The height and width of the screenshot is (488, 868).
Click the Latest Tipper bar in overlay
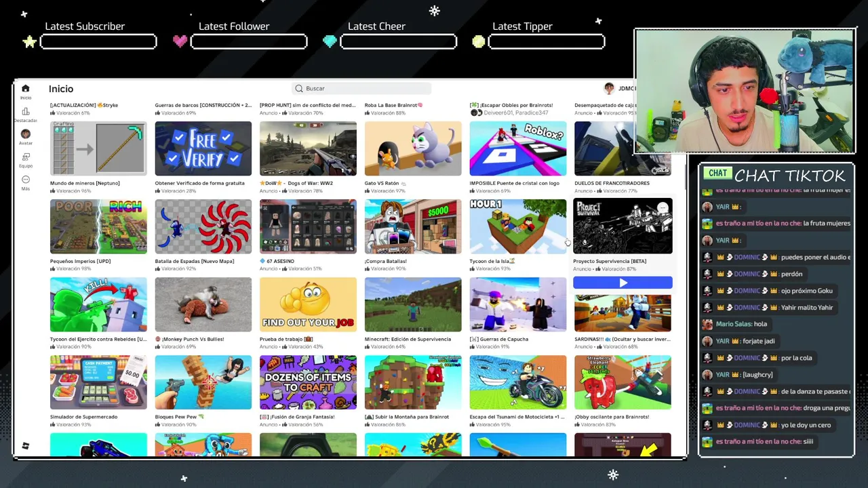pyautogui.click(x=547, y=42)
